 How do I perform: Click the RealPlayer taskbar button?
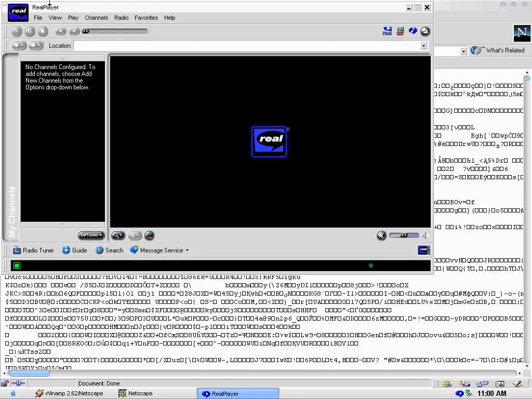(x=238, y=394)
